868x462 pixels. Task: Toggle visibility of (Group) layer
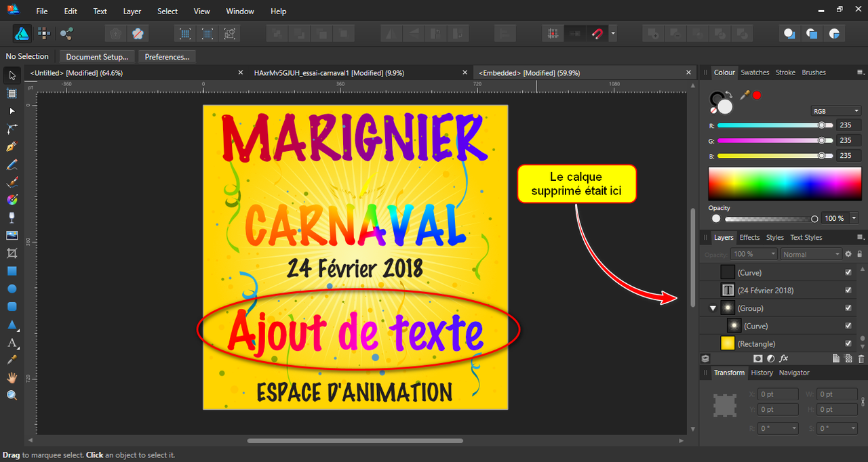848,308
